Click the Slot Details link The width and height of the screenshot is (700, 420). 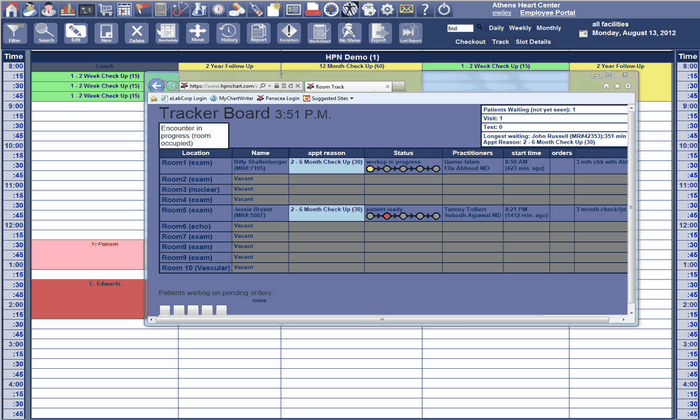534,42
